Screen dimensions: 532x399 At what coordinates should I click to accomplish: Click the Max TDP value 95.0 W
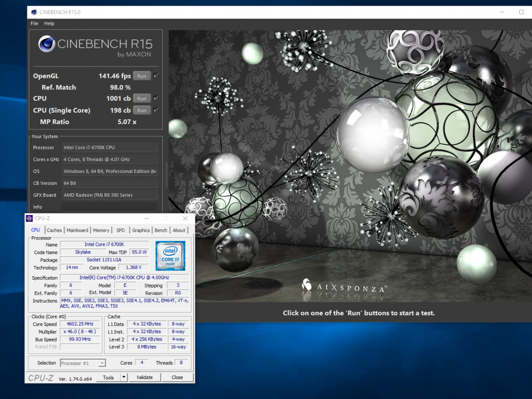[139, 252]
